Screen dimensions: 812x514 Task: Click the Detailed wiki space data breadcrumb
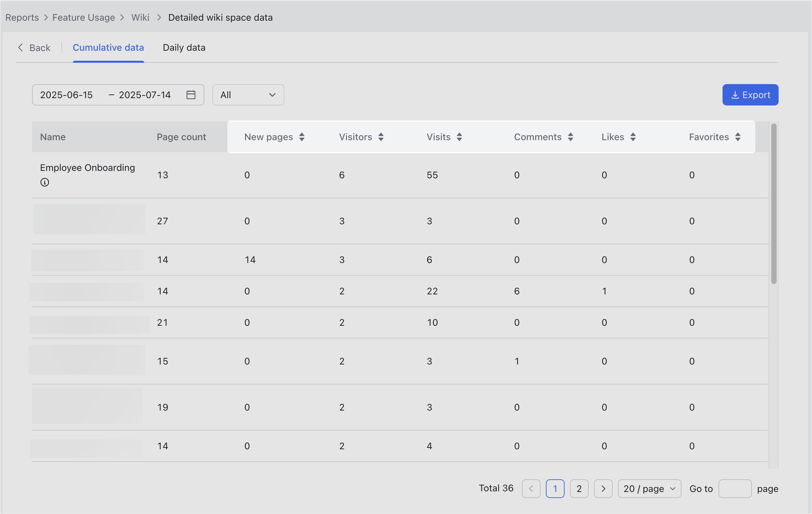pyautogui.click(x=221, y=17)
